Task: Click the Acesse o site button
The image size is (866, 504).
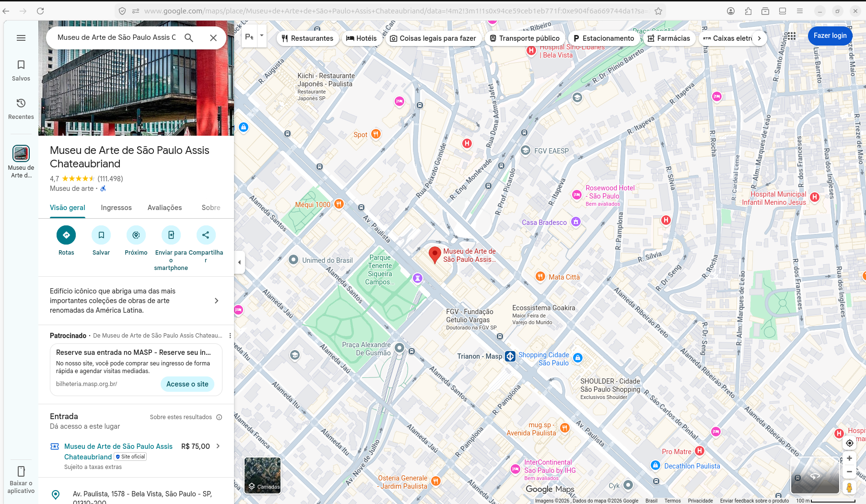Action: [x=187, y=384]
